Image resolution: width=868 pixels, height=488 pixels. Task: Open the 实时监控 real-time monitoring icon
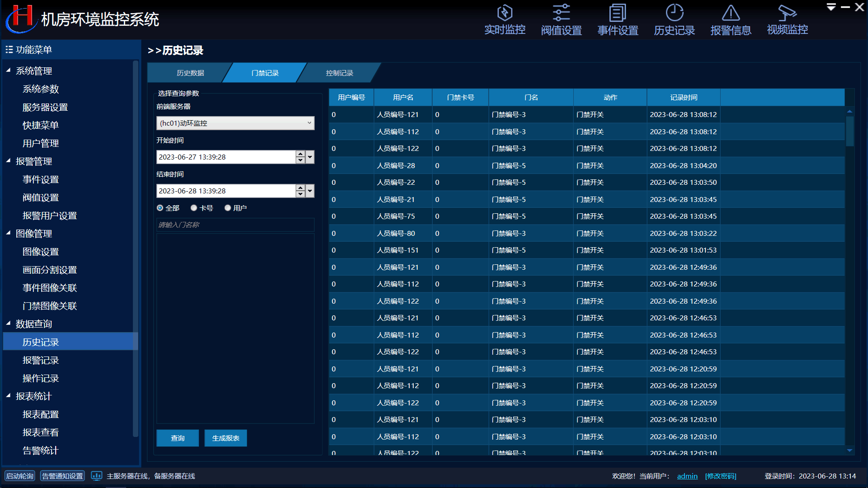click(505, 13)
